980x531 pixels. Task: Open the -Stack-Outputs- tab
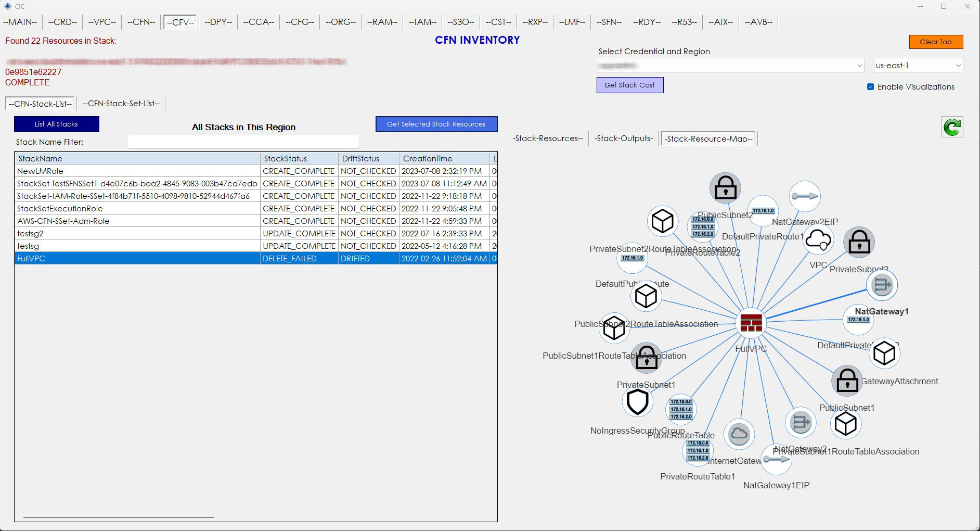(x=623, y=138)
